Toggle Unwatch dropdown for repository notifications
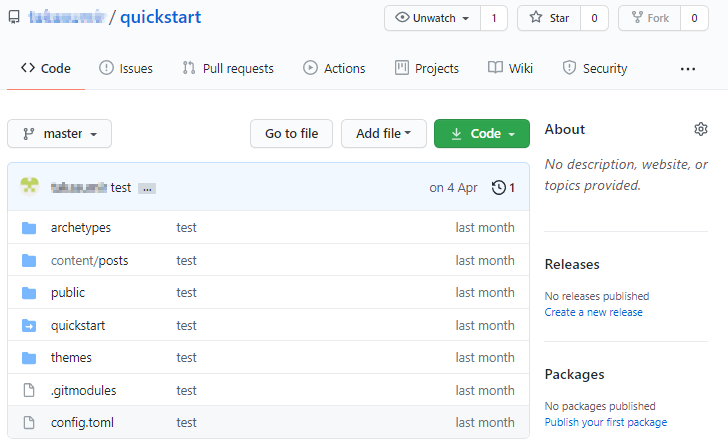This screenshot has width=728, height=445. (432, 18)
